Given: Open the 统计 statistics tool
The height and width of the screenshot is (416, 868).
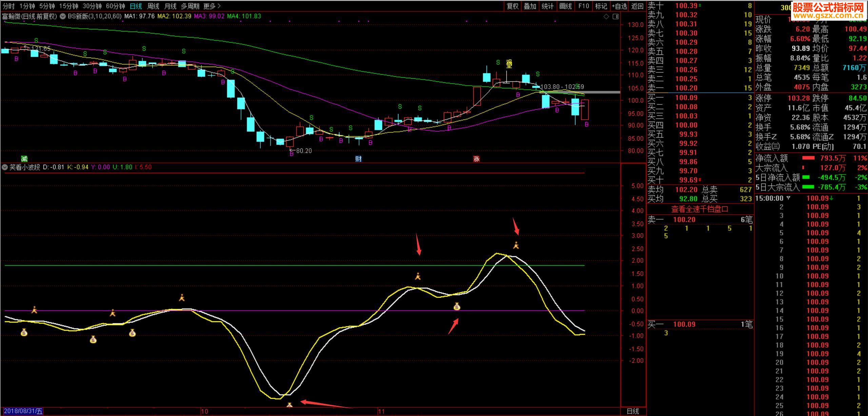Looking at the screenshot, I should coord(548,6).
